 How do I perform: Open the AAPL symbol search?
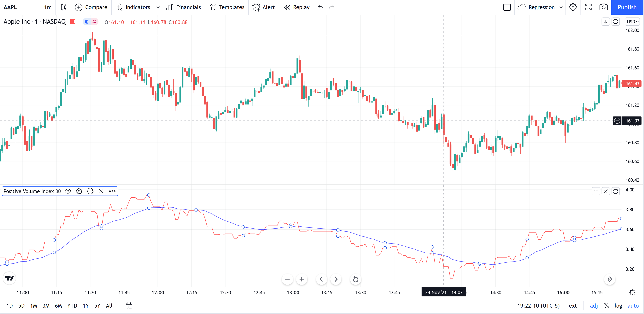point(11,7)
